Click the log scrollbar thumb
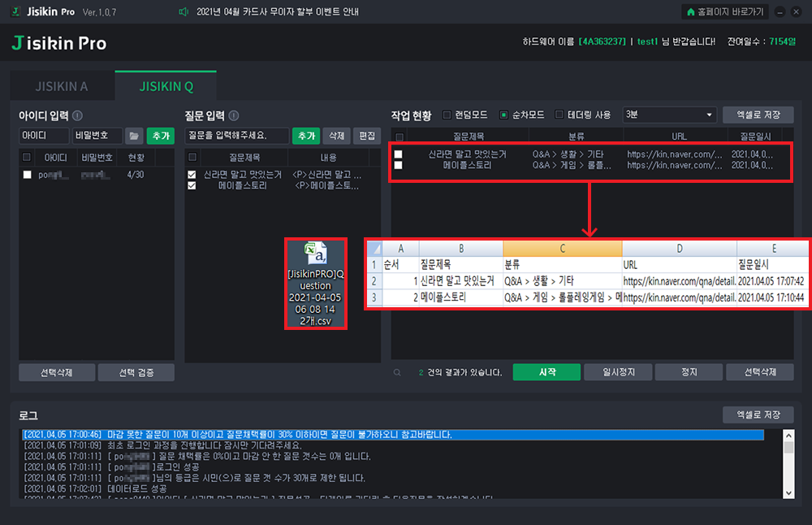This screenshot has height=525, width=812. point(788,448)
